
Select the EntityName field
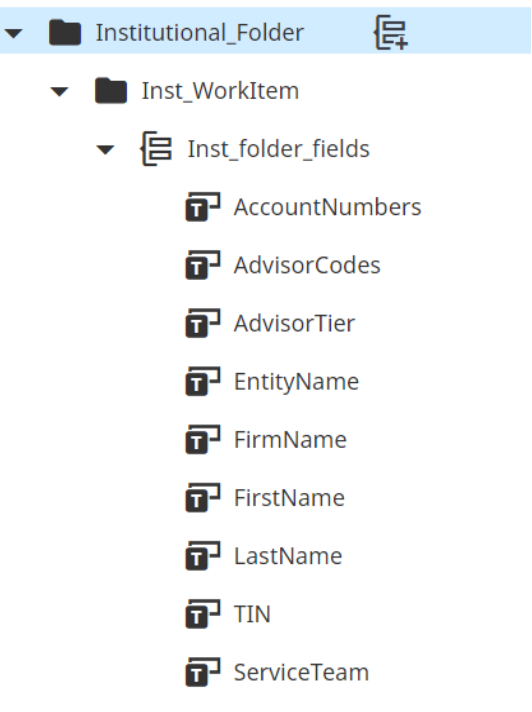tap(296, 381)
